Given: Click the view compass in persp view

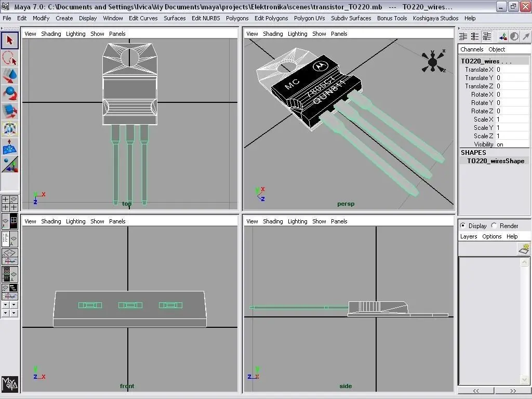Looking at the screenshot, I should pos(433,61).
